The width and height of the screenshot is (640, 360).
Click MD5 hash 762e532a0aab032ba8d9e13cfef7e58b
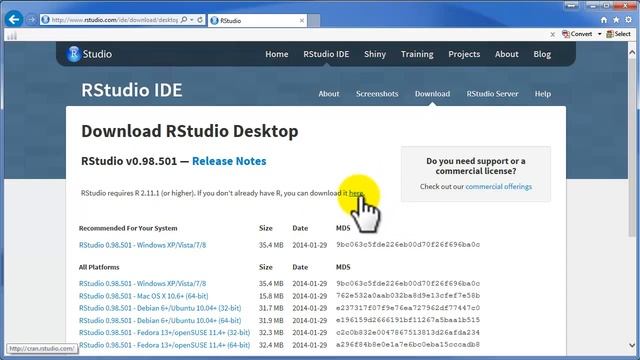point(408,296)
